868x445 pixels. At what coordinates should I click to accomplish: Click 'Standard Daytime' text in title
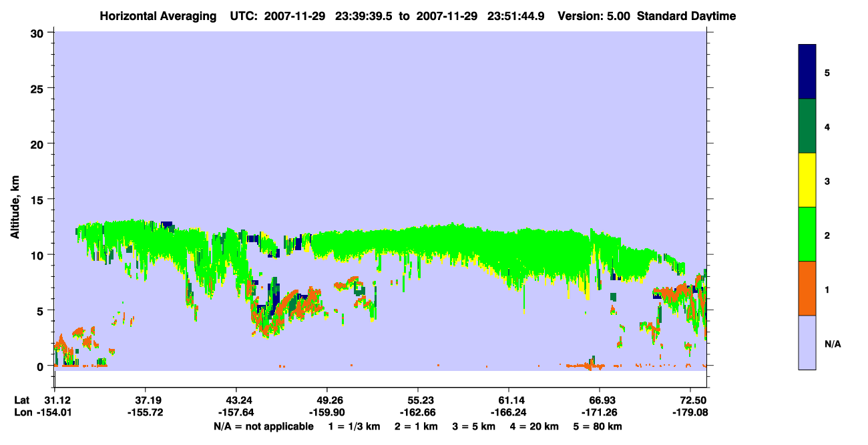686,16
